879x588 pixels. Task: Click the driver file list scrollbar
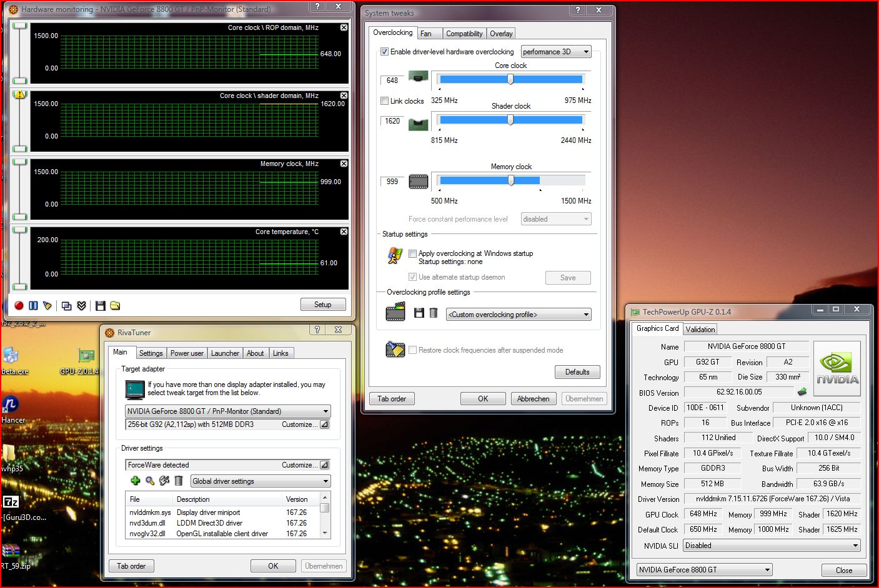point(324,515)
